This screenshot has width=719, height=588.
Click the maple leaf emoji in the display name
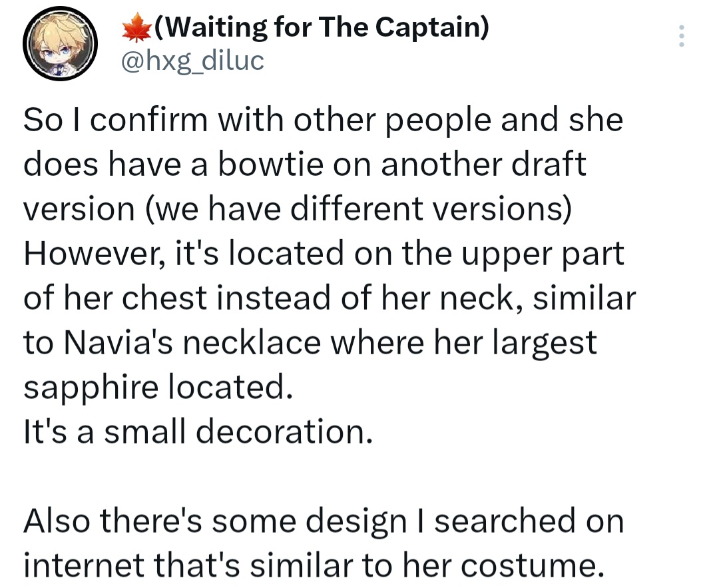[x=136, y=27]
